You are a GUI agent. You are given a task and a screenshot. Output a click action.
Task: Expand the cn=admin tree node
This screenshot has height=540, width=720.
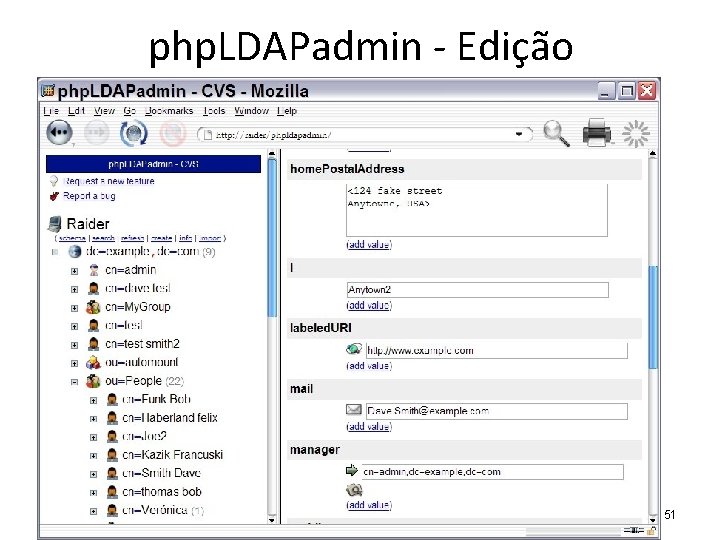[74, 271]
